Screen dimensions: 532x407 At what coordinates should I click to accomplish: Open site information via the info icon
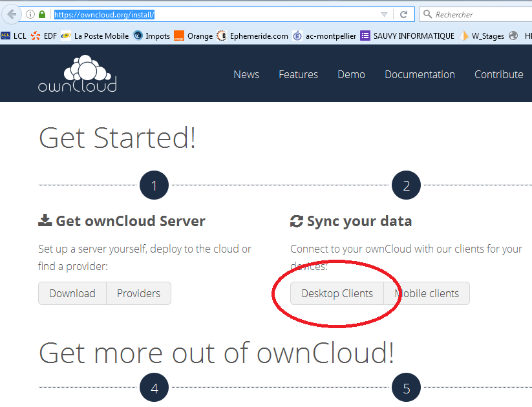30,14
